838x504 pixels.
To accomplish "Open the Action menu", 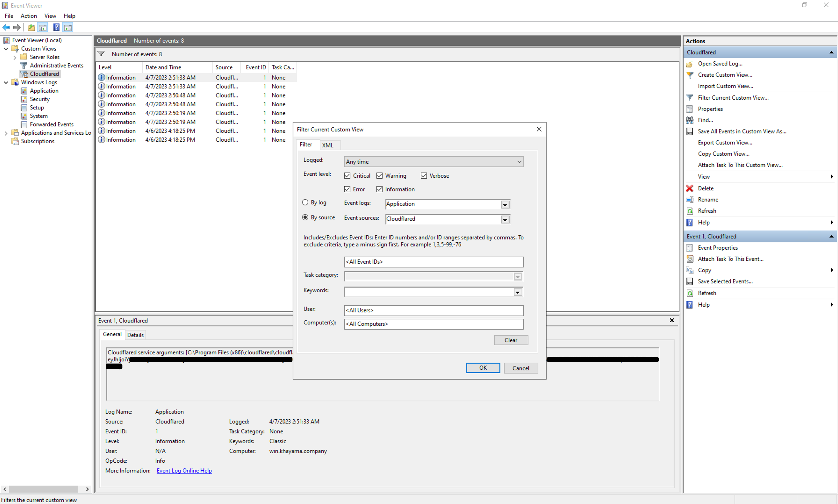I will coord(29,16).
